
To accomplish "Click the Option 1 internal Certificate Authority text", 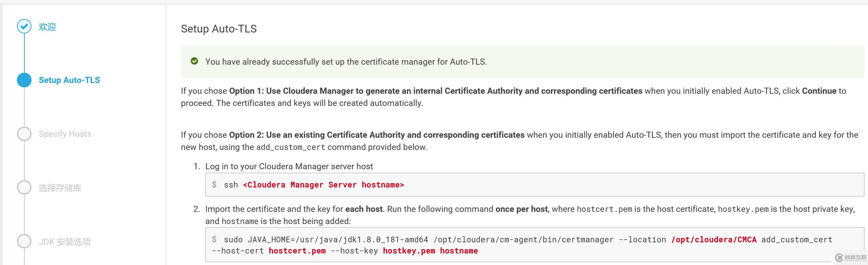I will 436,91.
